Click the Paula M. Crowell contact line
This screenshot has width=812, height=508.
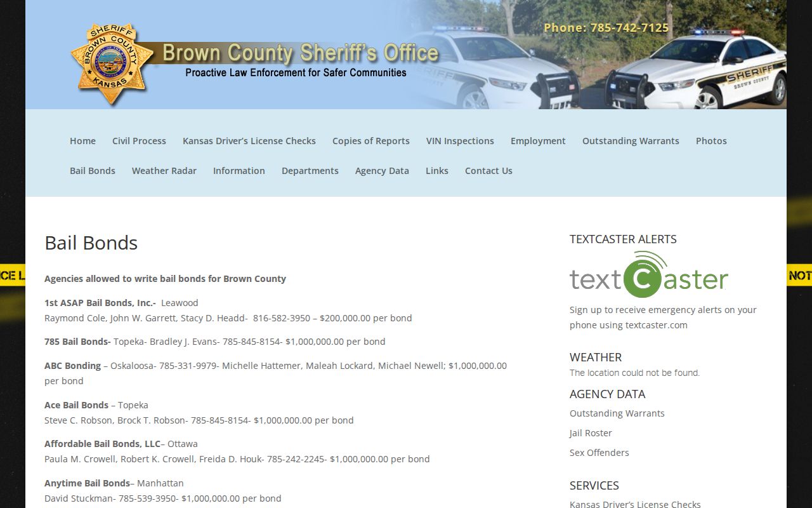(237, 459)
